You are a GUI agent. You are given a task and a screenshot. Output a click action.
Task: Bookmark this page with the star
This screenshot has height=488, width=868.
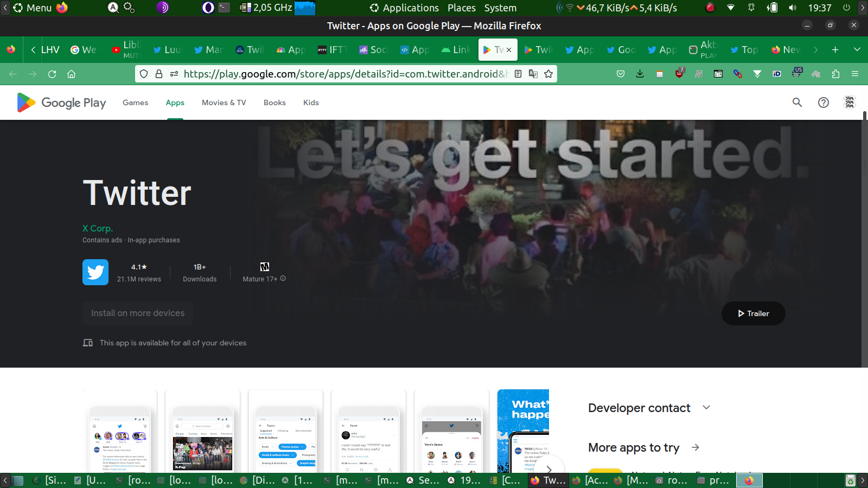point(548,74)
